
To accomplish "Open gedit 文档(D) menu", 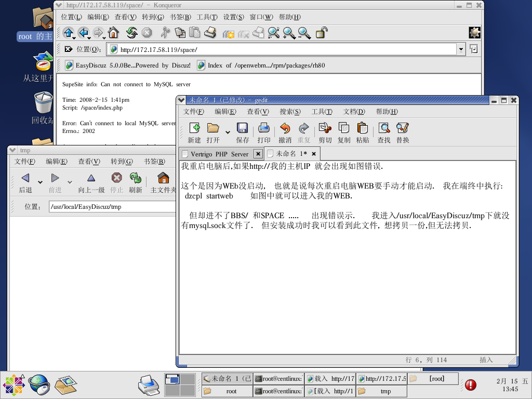I will coord(354,112).
